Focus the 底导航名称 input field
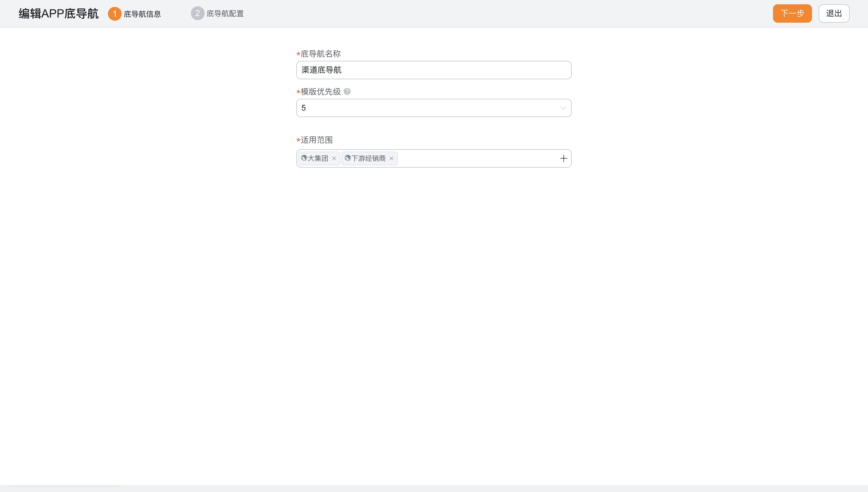The height and width of the screenshot is (492, 868). [x=434, y=70]
